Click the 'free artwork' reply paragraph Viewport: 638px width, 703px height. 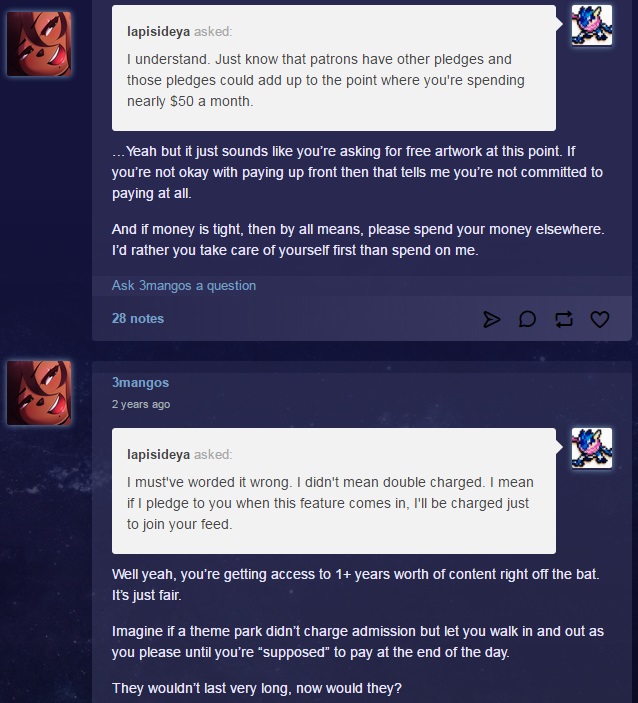pos(357,172)
